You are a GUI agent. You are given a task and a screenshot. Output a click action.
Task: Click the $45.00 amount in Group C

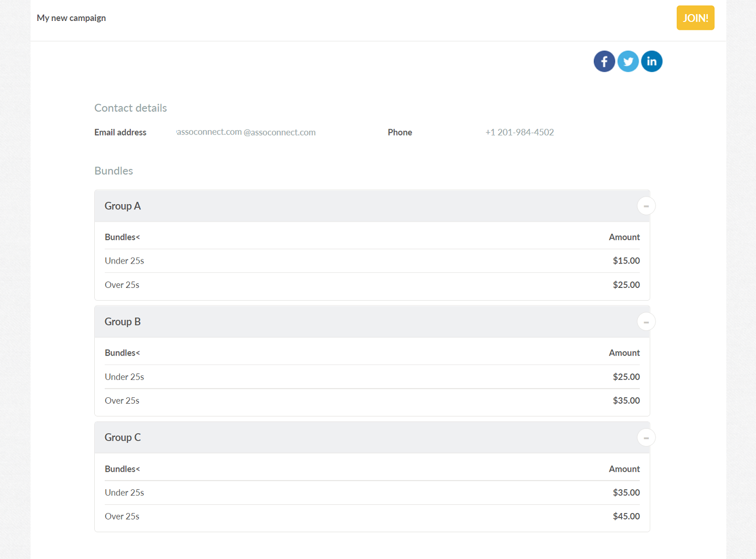pos(626,517)
